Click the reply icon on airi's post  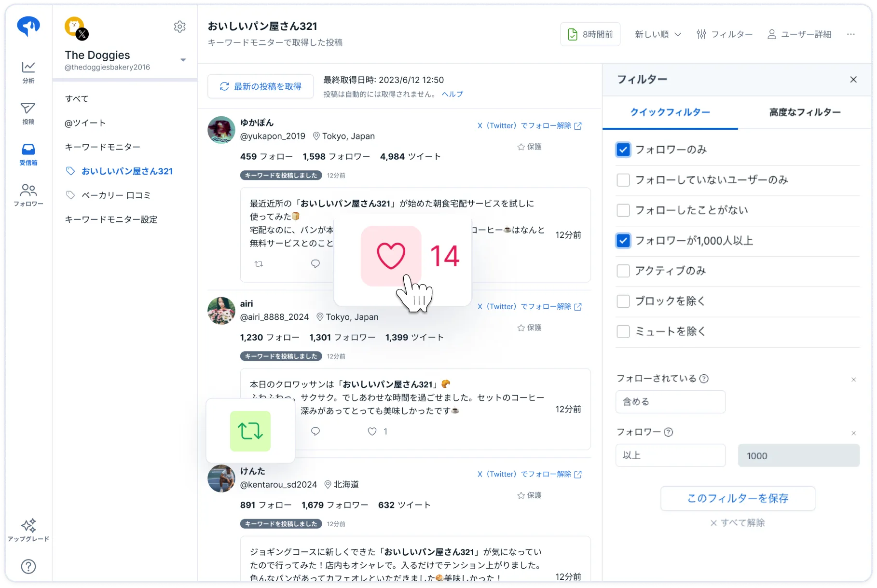[315, 431]
